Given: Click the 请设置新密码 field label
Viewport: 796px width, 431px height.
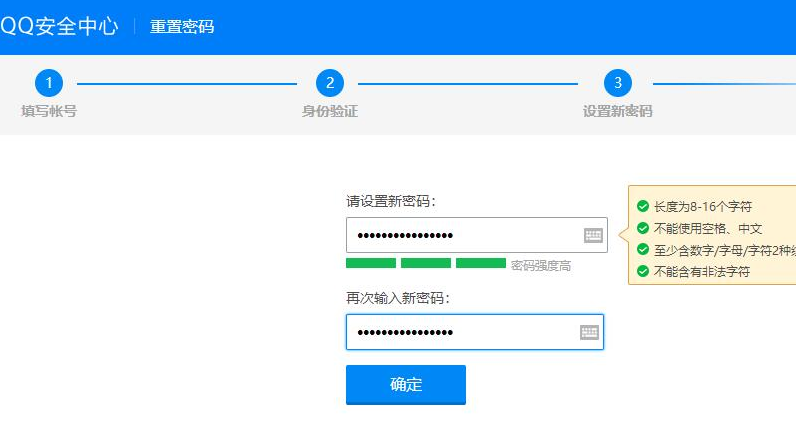Looking at the screenshot, I should [391, 201].
